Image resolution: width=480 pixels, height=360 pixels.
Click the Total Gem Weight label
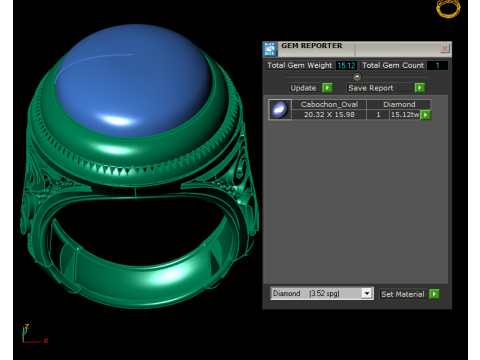pos(300,65)
